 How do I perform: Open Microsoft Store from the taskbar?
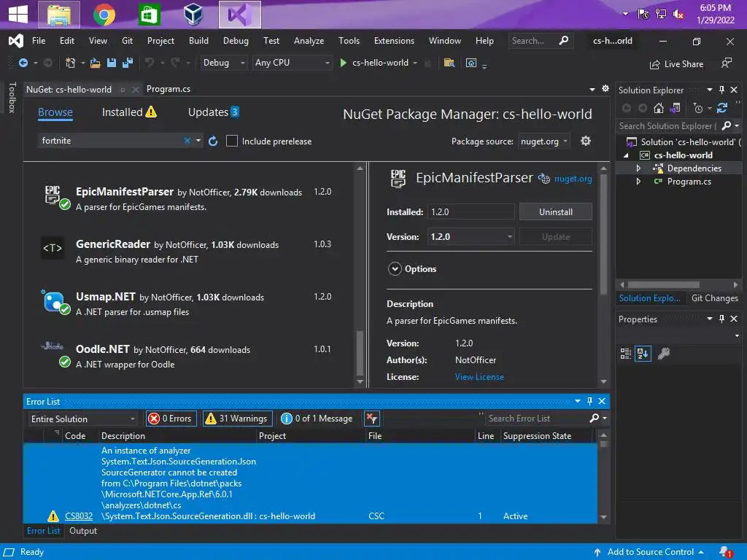coord(149,15)
